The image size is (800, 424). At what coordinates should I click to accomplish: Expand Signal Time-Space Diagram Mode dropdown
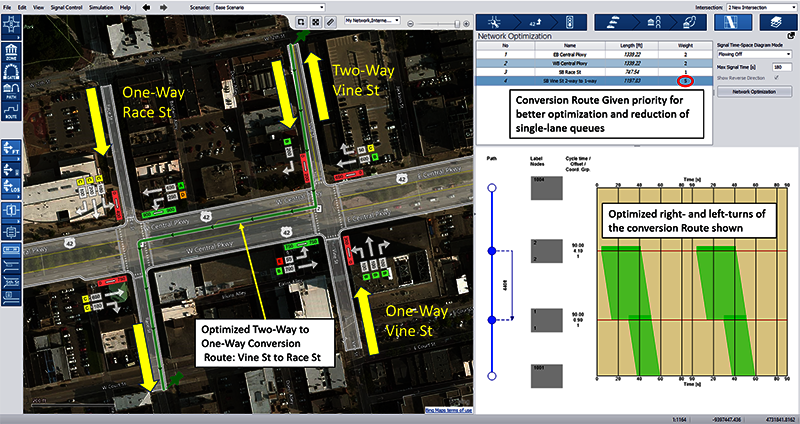(x=756, y=54)
